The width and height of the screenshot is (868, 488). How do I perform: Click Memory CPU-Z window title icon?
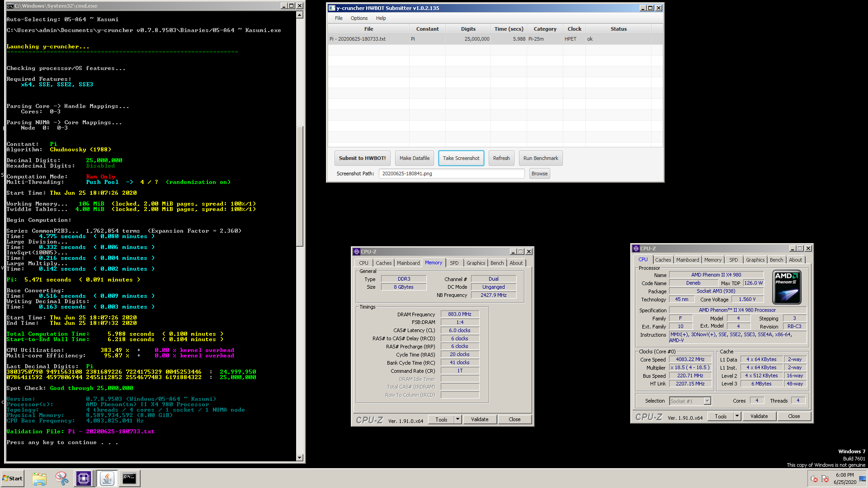(x=357, y=252)
